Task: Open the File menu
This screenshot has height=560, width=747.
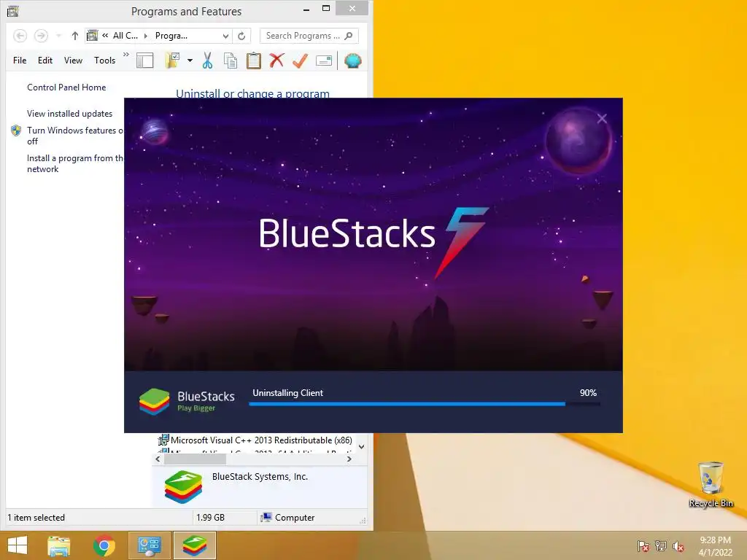Action: [20, 61]
